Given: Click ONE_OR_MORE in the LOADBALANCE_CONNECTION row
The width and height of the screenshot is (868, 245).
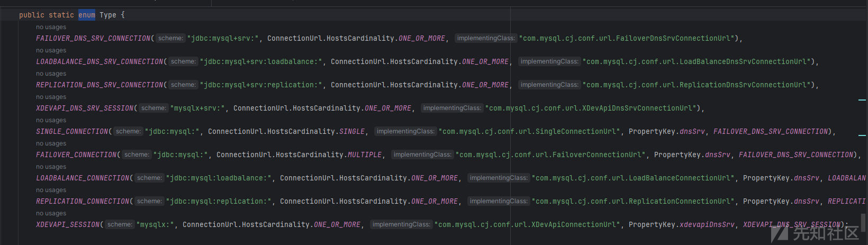Looking at the screenshot, I should point(435,178).
